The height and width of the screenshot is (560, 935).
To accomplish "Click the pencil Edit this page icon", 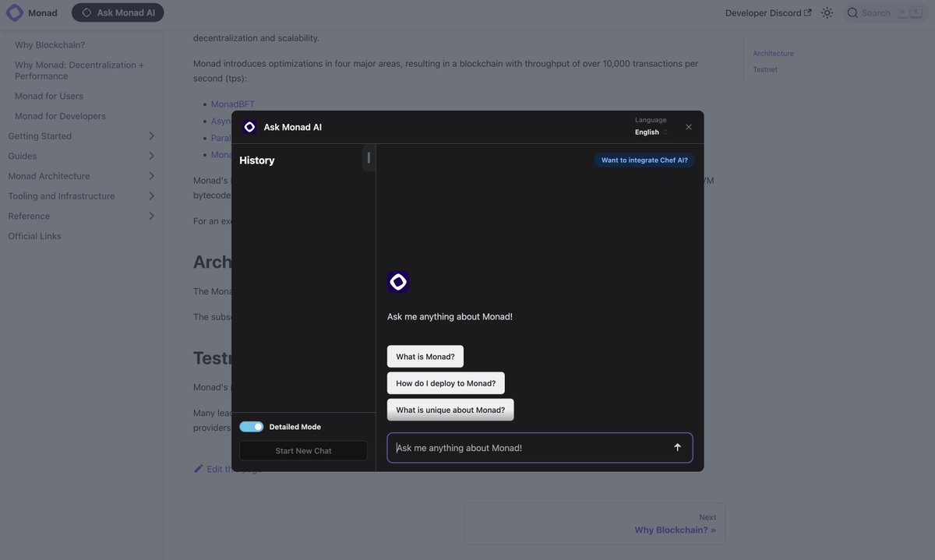I will 199,469.
